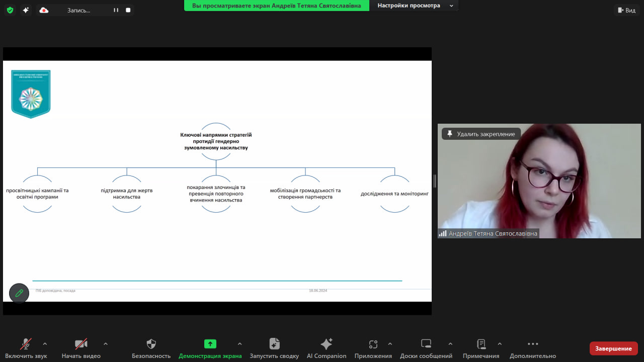Click the Удалить закрепление button
Image resolution: width=644 pixels, height=362 pixels.
pyautogui.click(x=480, y=134)
